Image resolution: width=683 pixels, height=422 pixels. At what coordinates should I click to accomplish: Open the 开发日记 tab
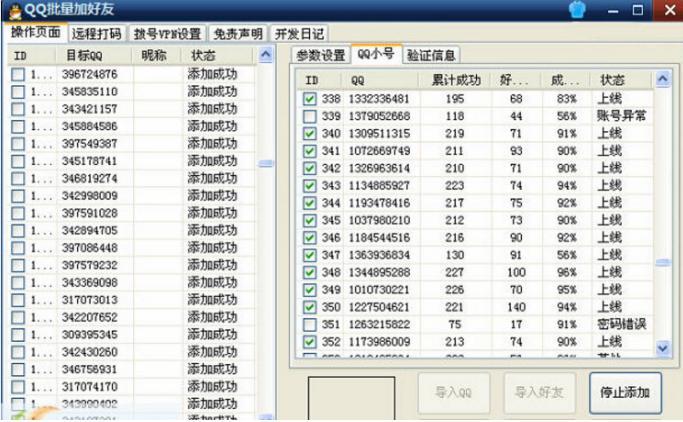[x=299, y=34]
